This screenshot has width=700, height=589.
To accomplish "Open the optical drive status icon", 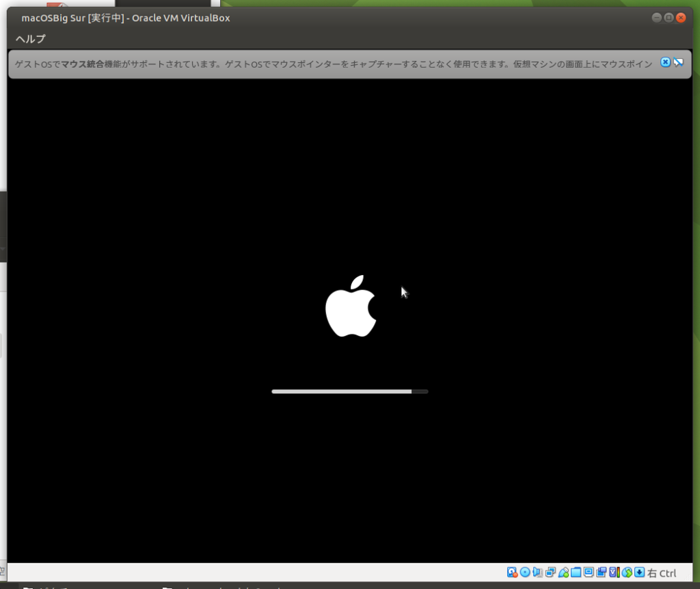I will [x=525, y=573].
